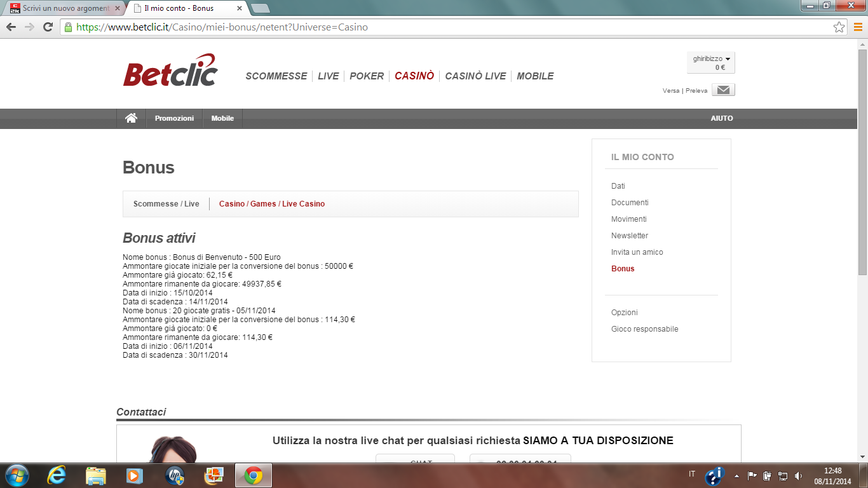Click text 'Ammontare già giocato: 62,15 €'
Image resolution: width=868 pixels, height=488 pixels.
(177, 275)
